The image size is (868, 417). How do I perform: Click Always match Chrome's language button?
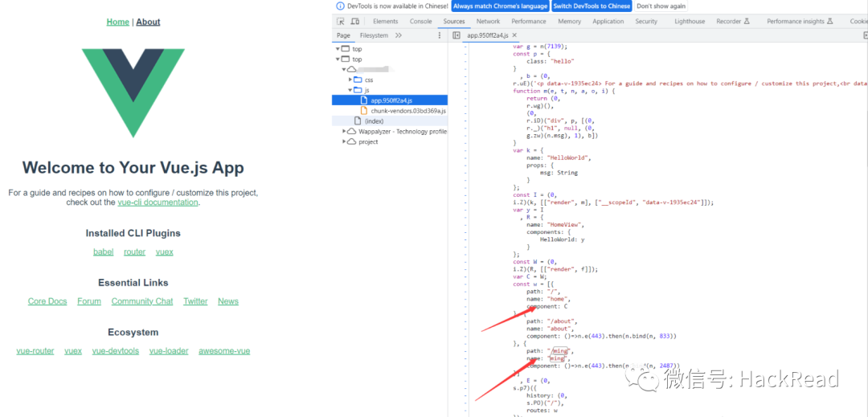(x=500, y=6)
